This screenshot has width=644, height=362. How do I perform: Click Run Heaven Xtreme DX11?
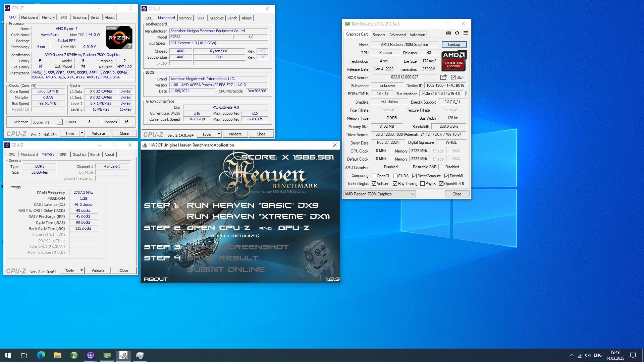click(x=258, y=217)
